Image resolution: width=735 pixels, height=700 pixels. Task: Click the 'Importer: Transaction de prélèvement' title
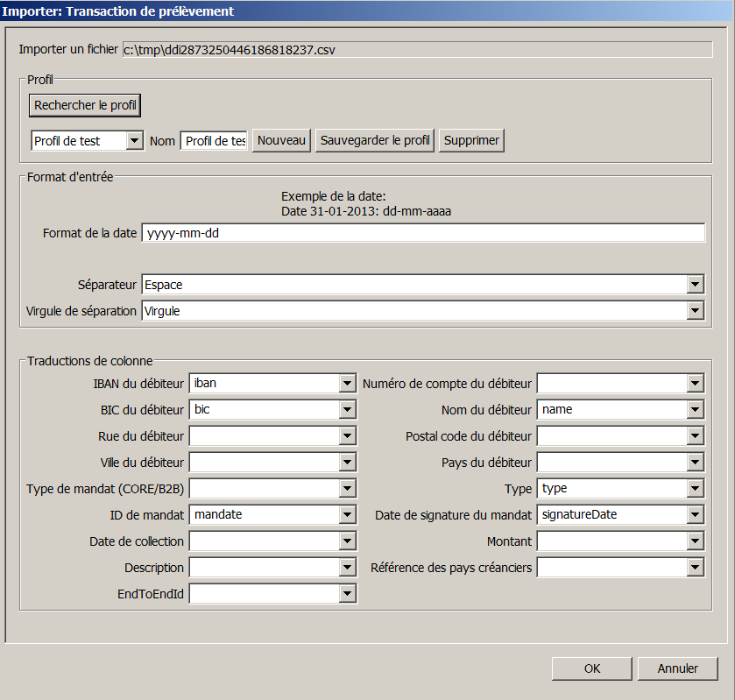click(x=117, y=11)
